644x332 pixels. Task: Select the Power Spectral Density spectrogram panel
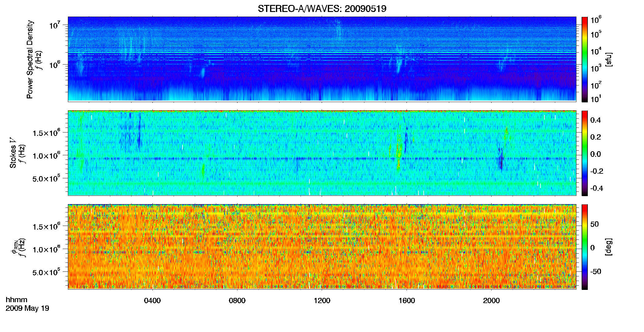coord(322,59)
